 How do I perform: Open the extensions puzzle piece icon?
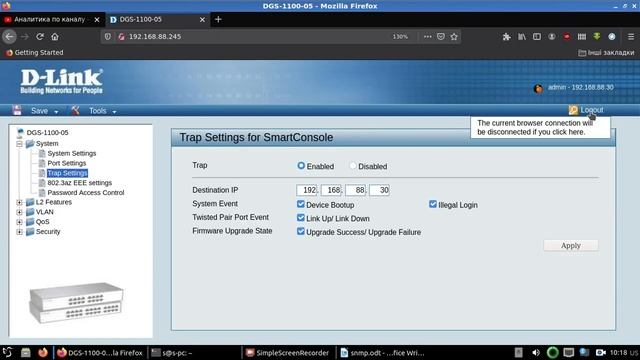coord(507,37)
